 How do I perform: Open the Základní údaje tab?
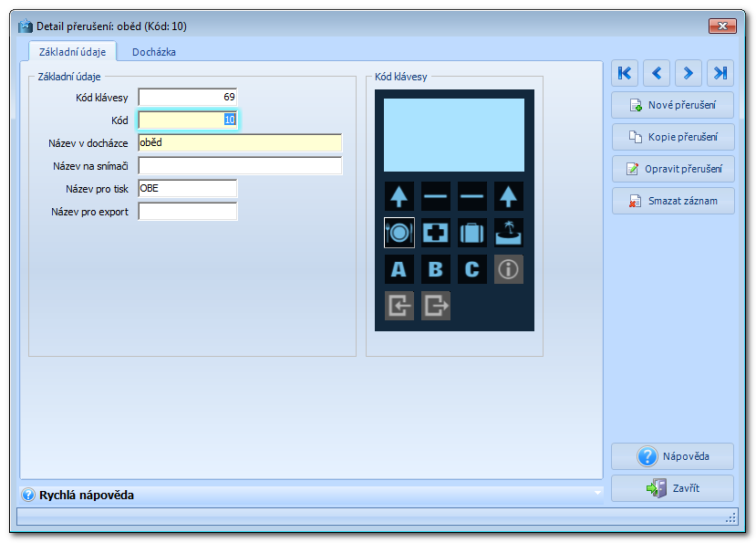72,52
